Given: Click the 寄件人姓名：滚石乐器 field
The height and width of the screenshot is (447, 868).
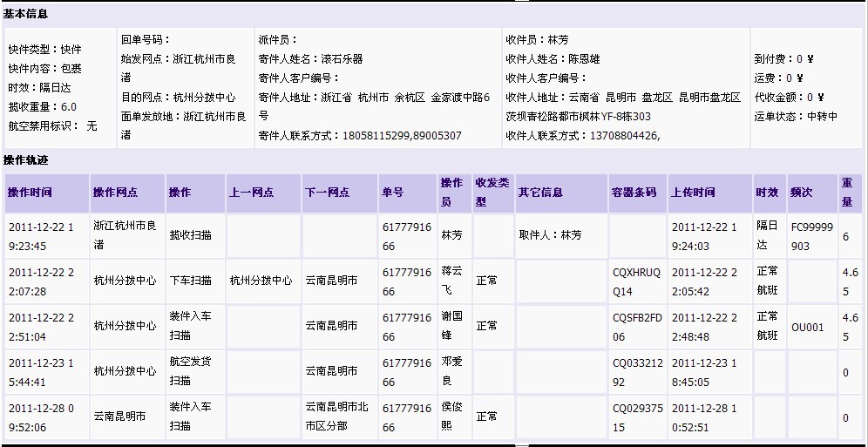Looking at the screenshot, I should coord(310,58).
